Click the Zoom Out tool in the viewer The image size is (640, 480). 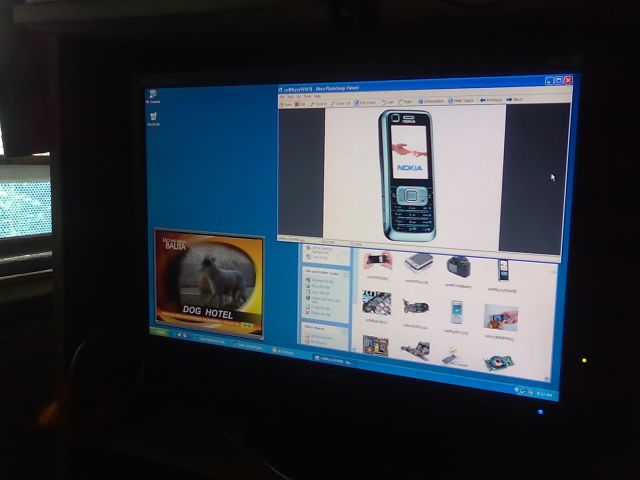[340, 103]
